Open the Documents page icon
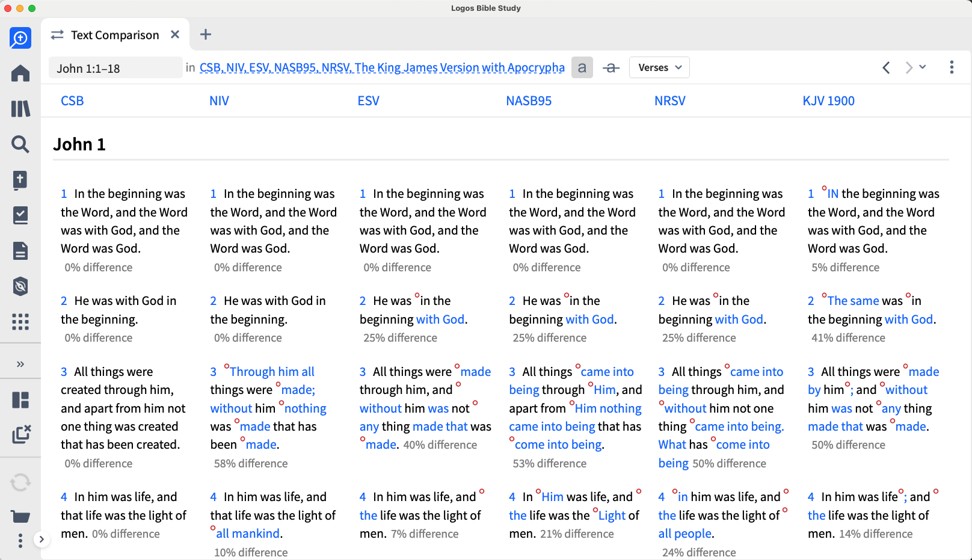Viewport: 972px width, 560px height. coord(20,251)
